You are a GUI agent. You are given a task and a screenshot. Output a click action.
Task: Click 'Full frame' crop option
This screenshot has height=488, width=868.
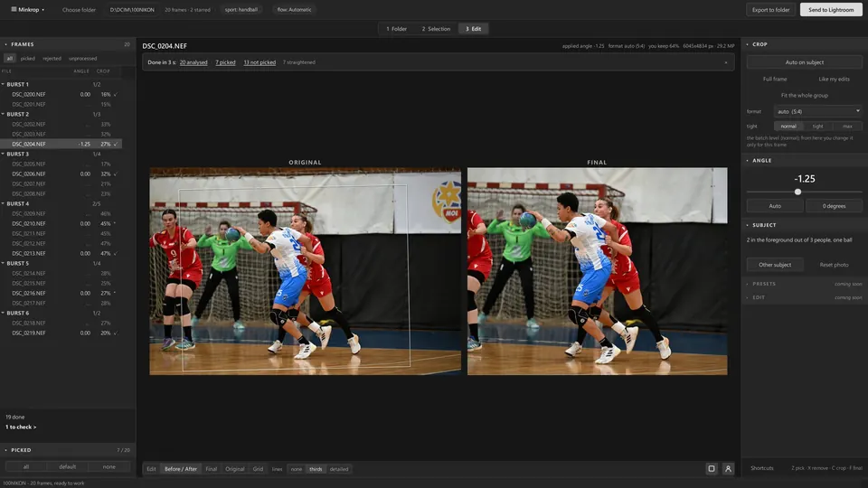(775, 80)
